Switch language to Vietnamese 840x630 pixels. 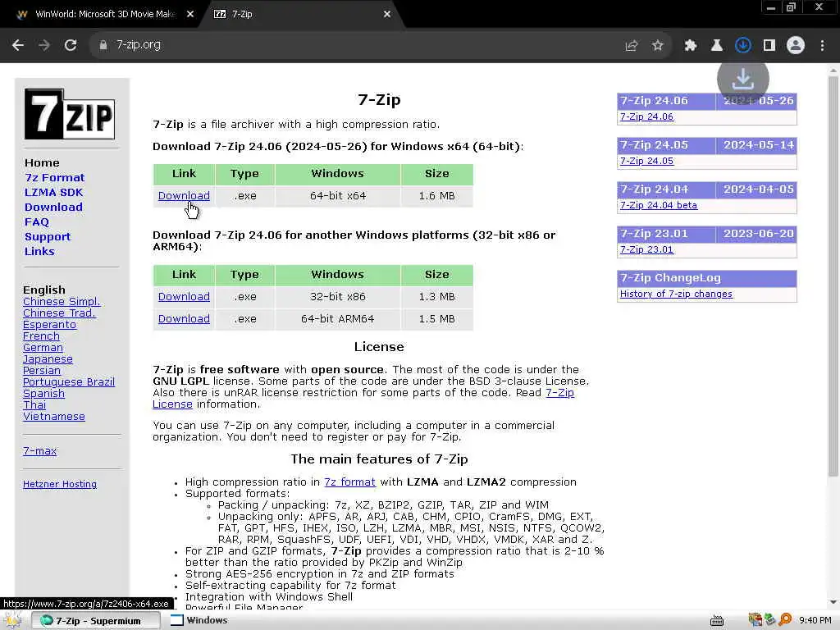coord(53,416)
